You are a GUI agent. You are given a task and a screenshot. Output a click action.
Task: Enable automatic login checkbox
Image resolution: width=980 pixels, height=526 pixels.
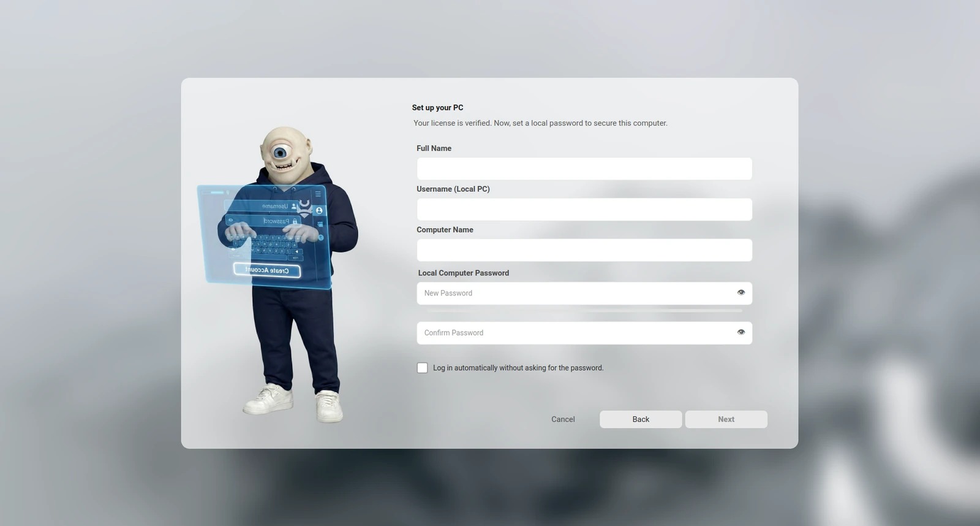[423, 368]
